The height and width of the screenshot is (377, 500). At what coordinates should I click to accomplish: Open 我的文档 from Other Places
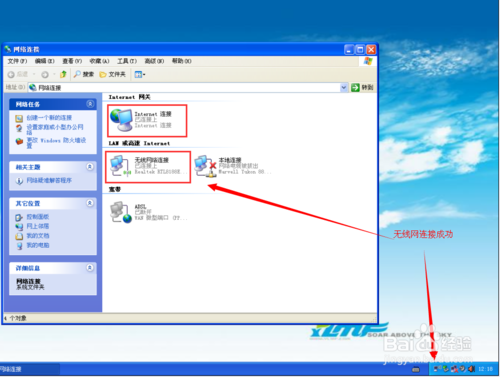pos(38,236)
